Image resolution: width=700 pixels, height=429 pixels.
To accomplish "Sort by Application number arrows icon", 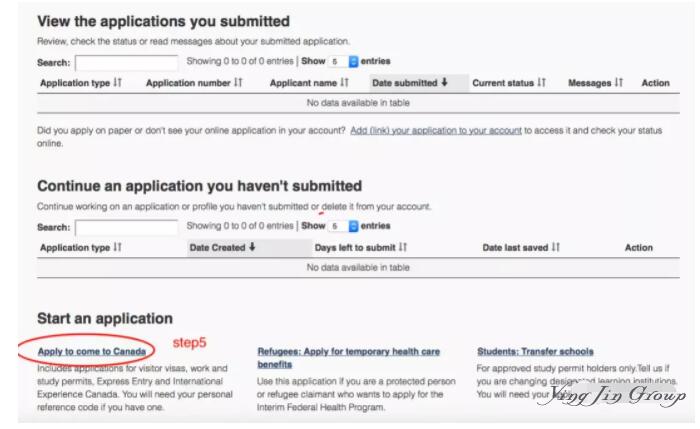I will pos(238,83).
